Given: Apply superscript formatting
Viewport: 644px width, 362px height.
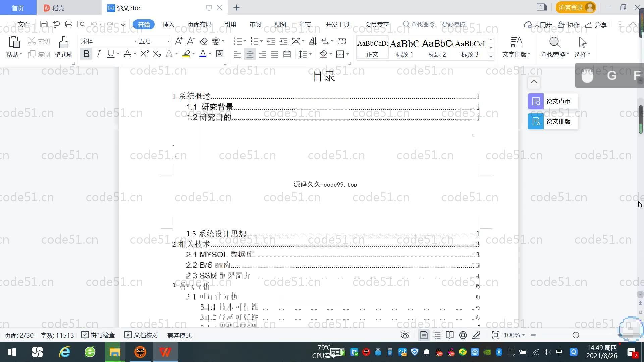Looking at the screenshot, I should (x=144, y=54).
